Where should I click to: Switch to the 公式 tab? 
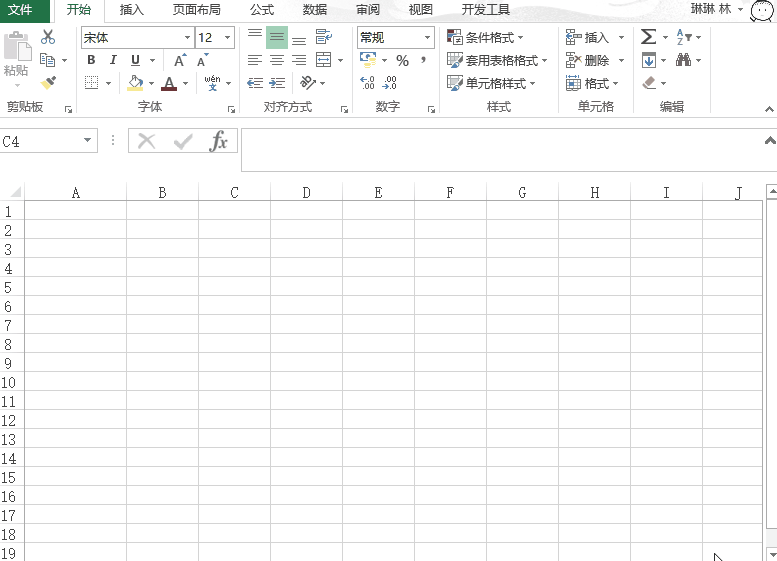pos(262,10)
